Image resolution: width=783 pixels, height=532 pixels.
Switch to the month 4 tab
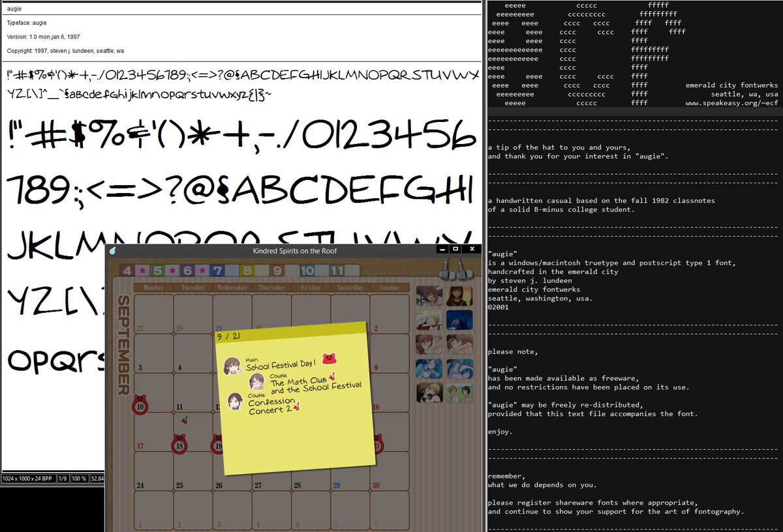coord(129,271)
